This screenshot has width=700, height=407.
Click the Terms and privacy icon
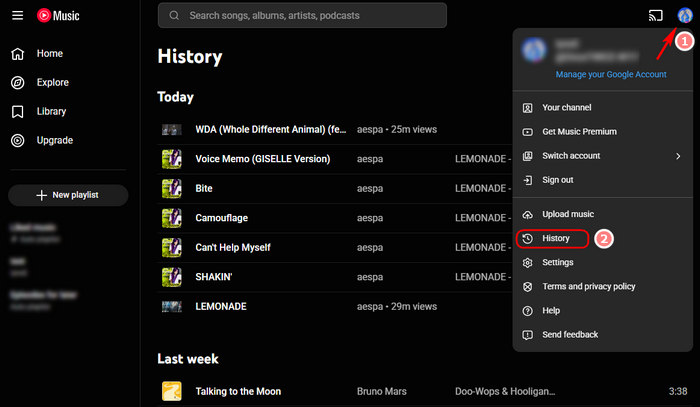pyautogui.click(x=527, y=287)
